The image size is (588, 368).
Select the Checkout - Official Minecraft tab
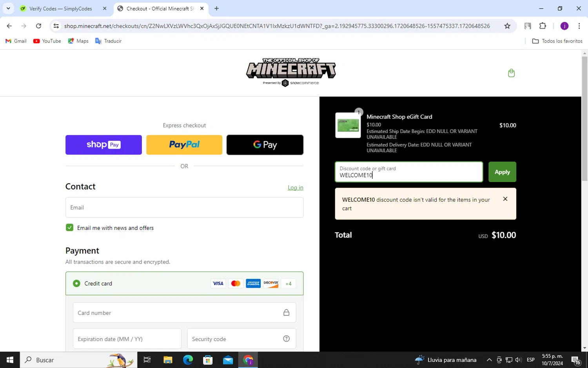pos(160,8)
